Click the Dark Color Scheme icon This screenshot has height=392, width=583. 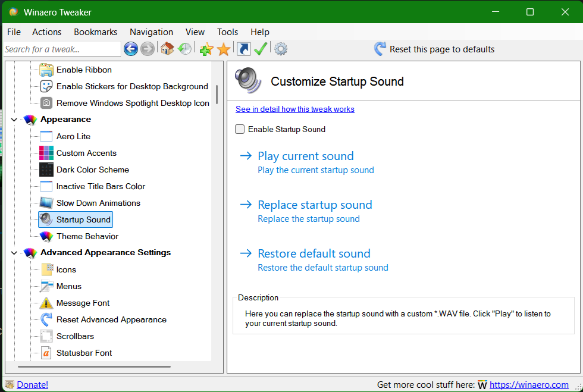pyautogui.click(x=46, y=170)
